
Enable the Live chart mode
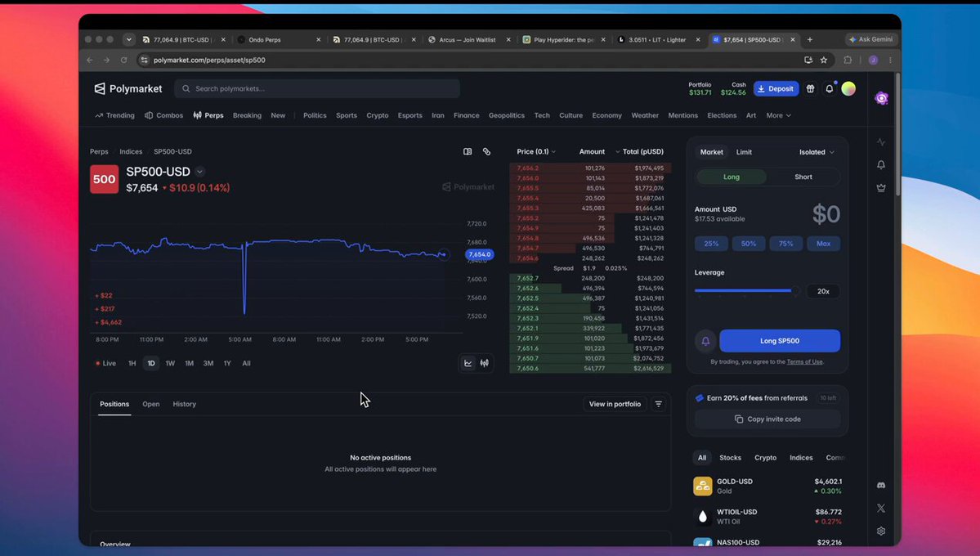(x=105, y=363)
